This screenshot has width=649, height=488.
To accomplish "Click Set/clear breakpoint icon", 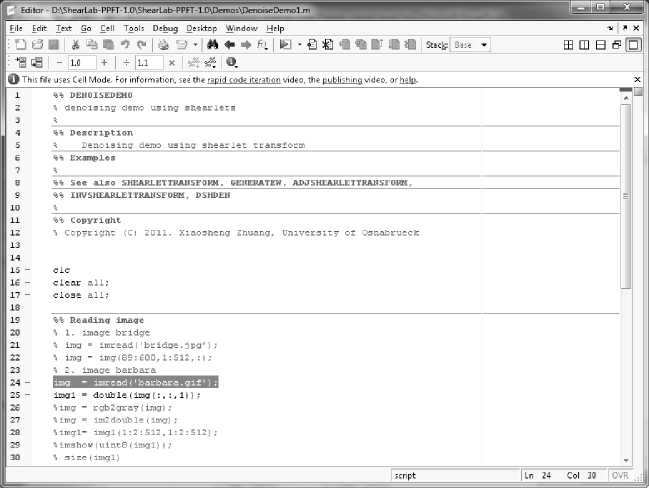I will [x=312, y=44].
